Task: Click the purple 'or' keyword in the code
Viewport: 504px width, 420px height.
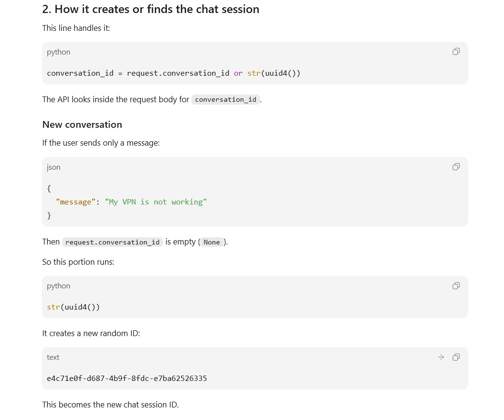Action: coord(238,73)
